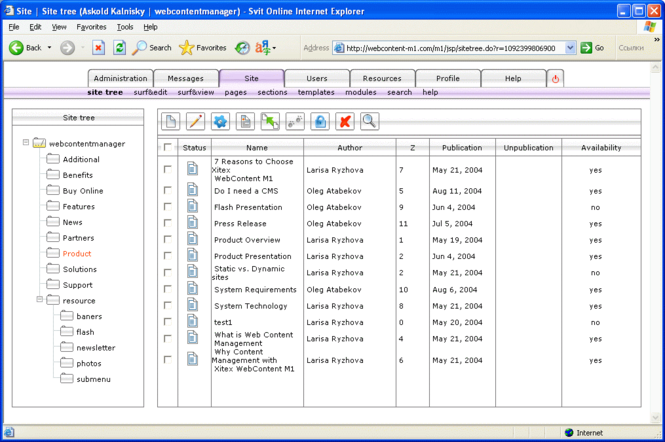Check the Product Overview row checkbox
The image size is (665, 442).
(168, 239)
